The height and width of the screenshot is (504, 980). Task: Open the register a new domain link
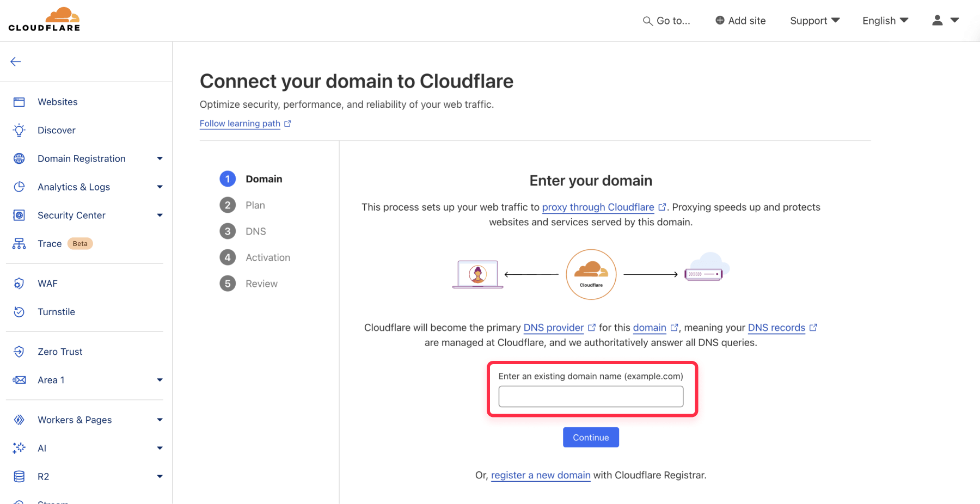point(541,475)
